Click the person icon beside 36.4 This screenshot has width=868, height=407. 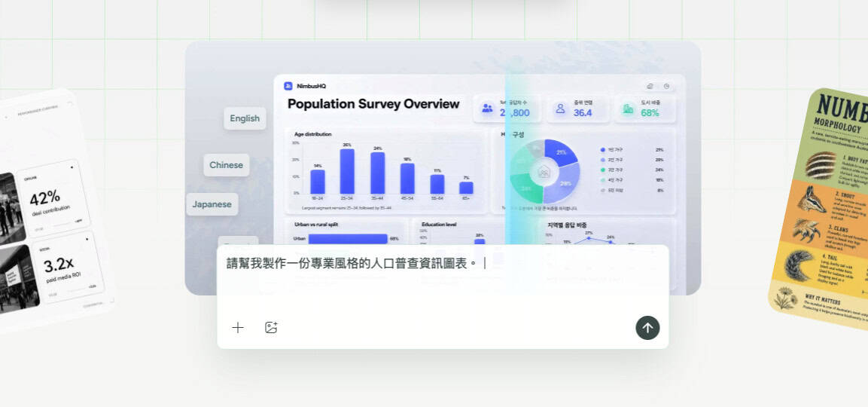coord(560,108)
